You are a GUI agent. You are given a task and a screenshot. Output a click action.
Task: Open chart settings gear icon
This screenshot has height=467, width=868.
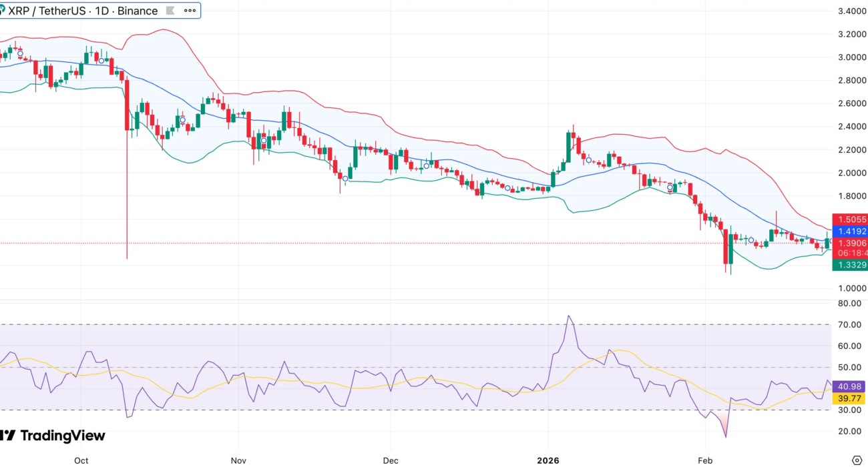click(857, 460)
